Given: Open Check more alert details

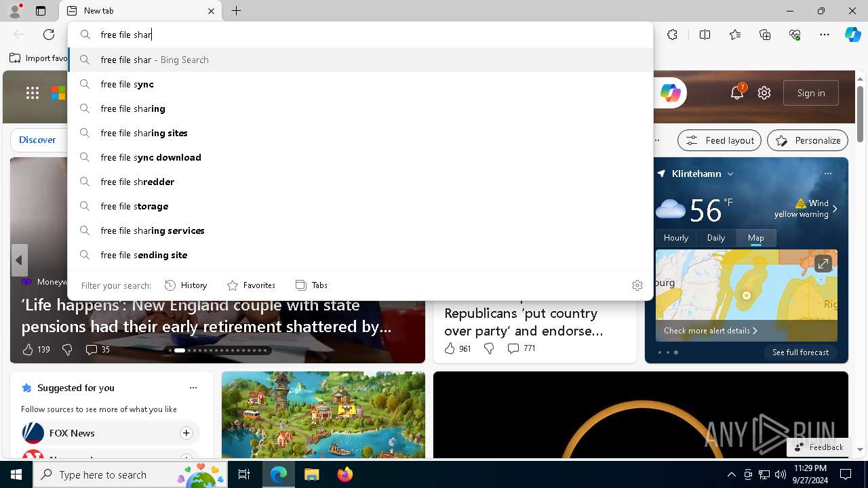Looking at the screenshot, I should click(x=710, y=331).
